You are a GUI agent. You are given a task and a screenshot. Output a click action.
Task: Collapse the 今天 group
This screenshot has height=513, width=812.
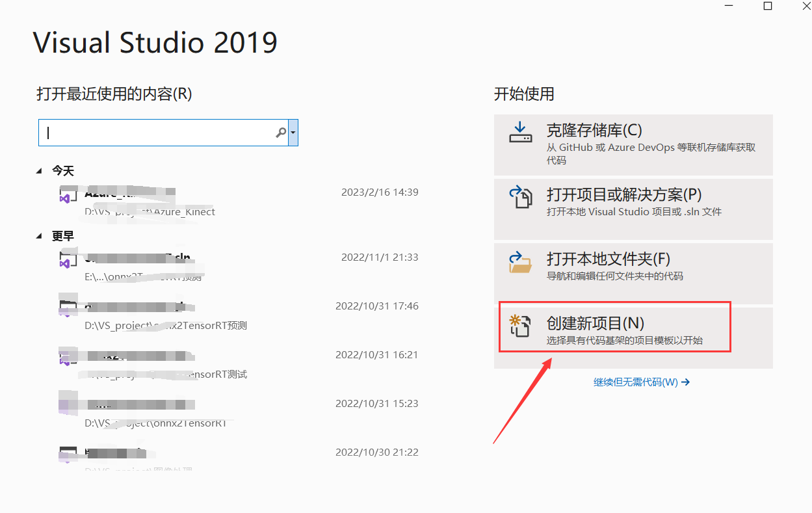40,171
